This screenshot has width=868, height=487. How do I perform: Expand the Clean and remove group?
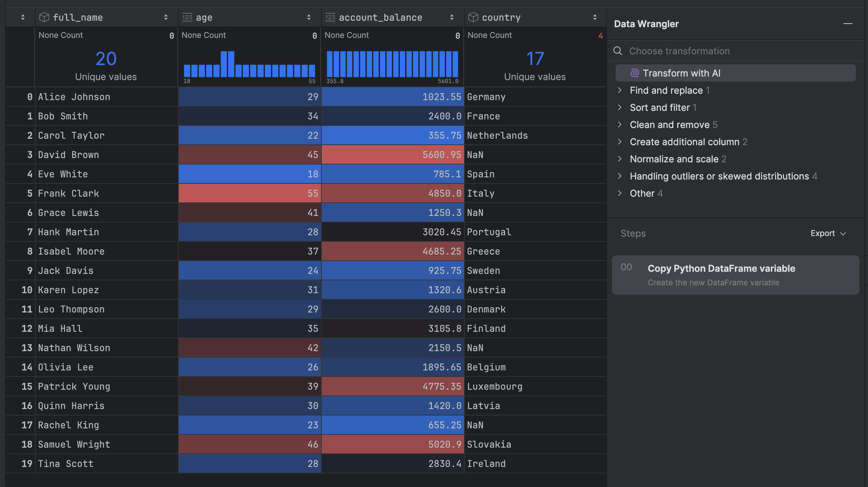tap(620, 124)
